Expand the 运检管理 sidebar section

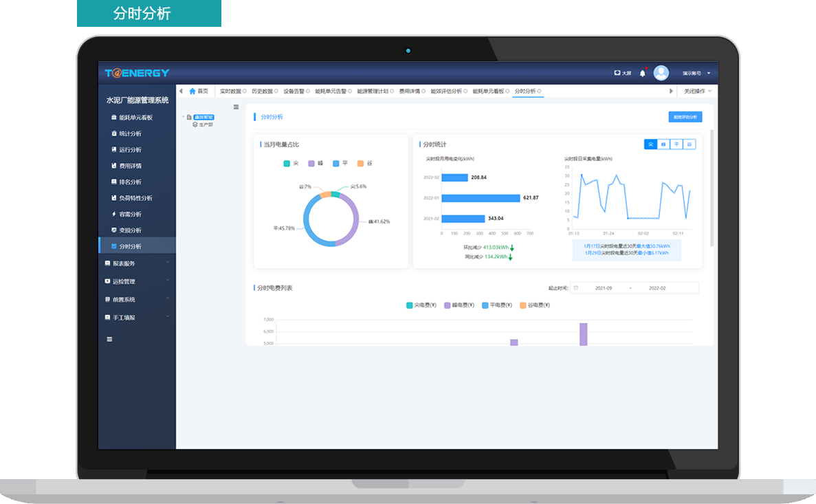point(136,281)
